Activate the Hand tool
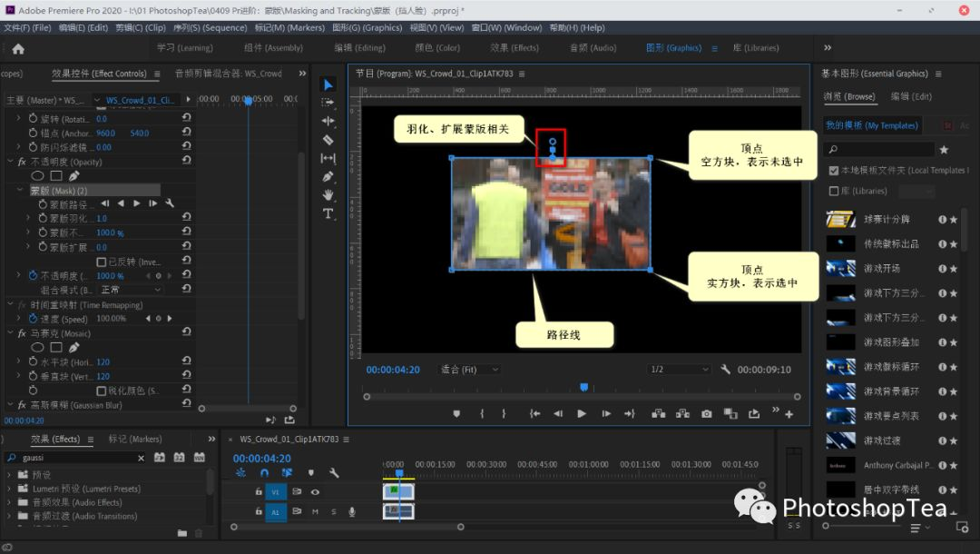Image resolution: width=980 pixels, height=554 pixels. [x=328, y=195]
